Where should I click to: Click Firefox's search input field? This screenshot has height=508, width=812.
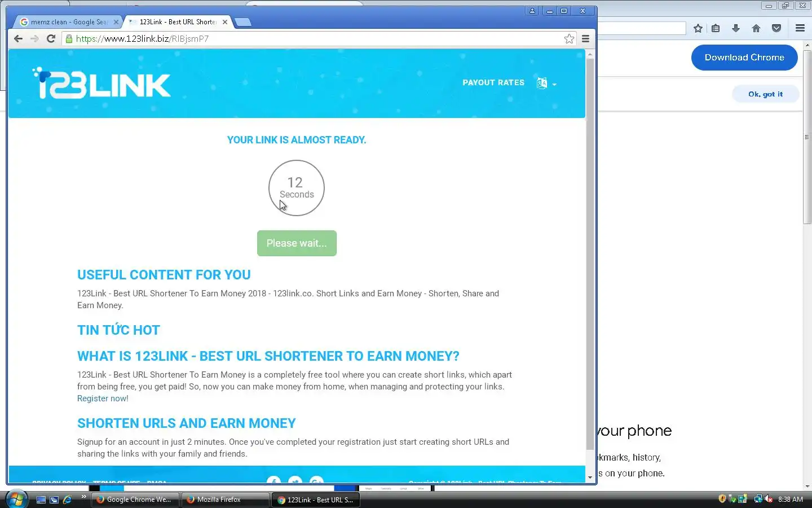(642, 28)
